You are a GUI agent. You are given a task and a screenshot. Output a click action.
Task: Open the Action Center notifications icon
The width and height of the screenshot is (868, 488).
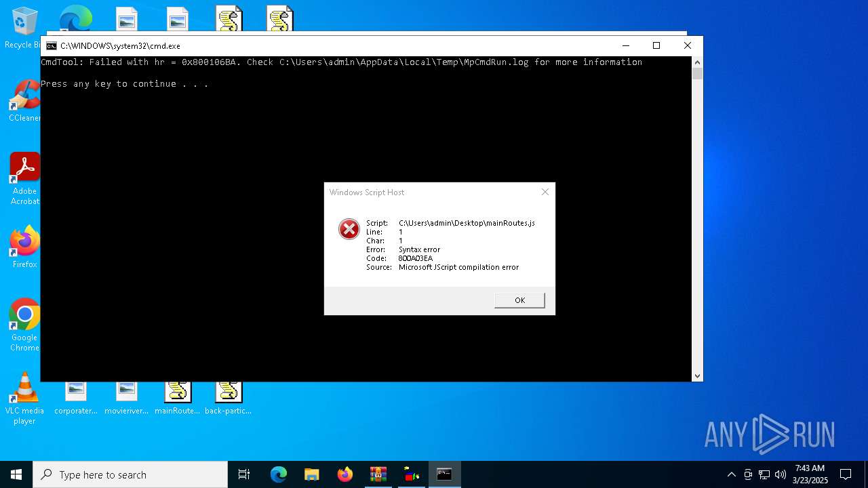(x=846, y=474)
